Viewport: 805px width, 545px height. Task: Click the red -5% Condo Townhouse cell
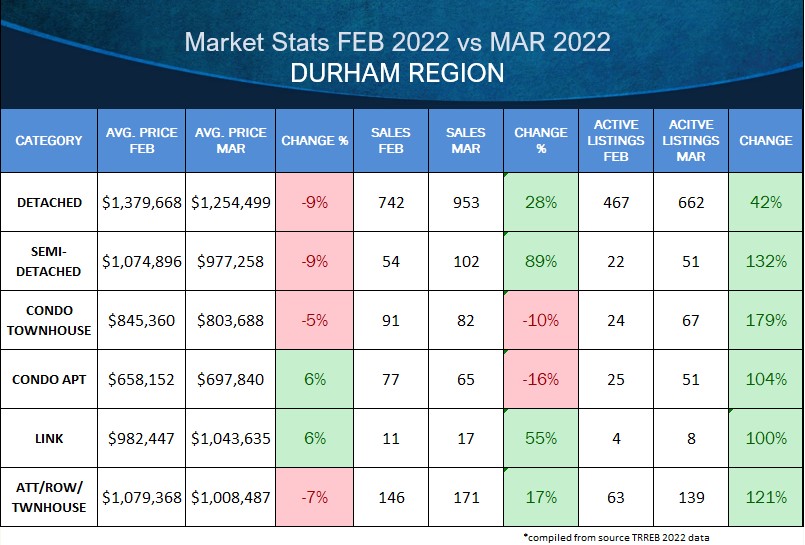[x=315, y=320]
